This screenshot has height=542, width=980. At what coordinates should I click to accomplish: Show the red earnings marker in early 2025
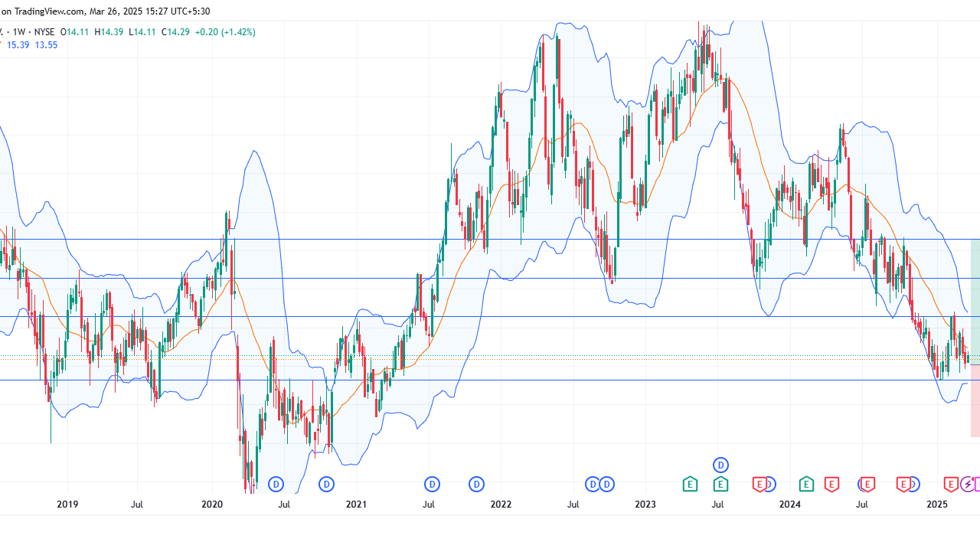951,484
